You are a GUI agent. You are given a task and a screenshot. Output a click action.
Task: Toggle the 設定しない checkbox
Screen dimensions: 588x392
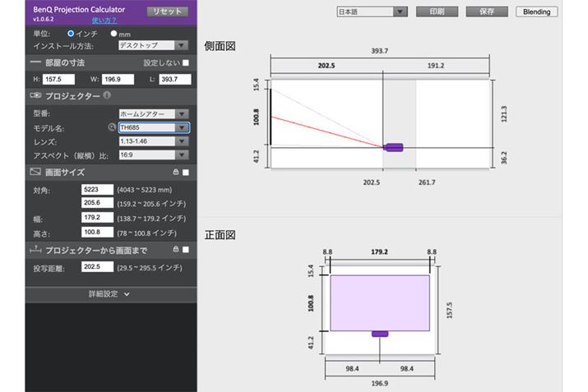pos(186,62)
